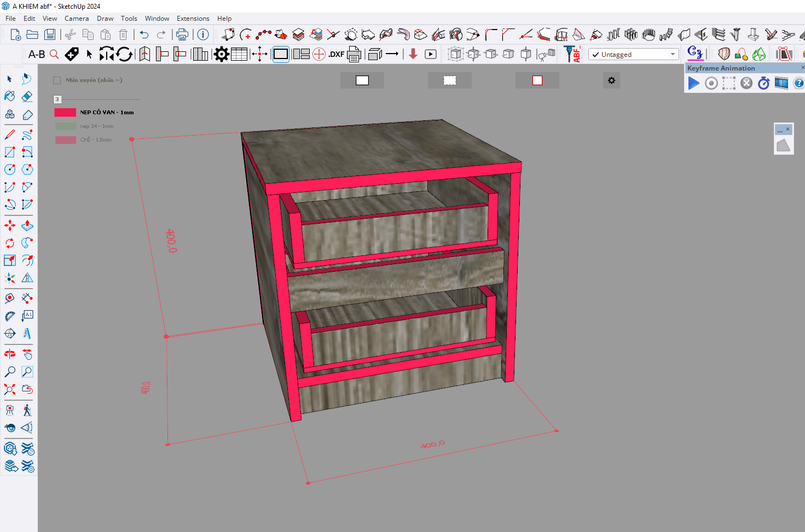Click the ABF drill icon

[x=572, y=54]
